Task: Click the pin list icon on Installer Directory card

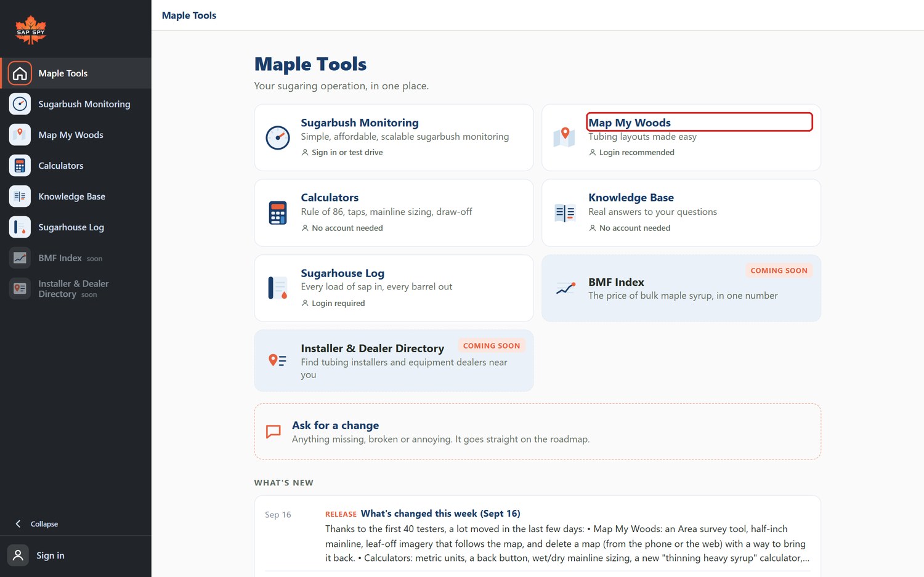Action: [x=278, y=360]
